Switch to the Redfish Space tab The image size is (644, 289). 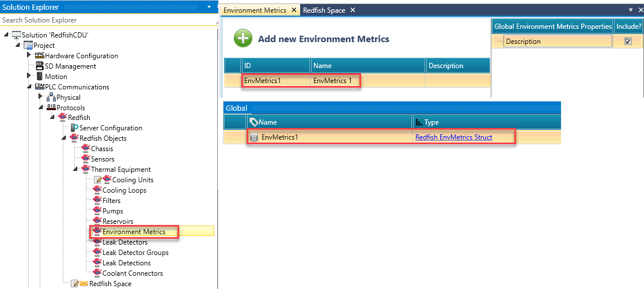click(x=324, y=10)
